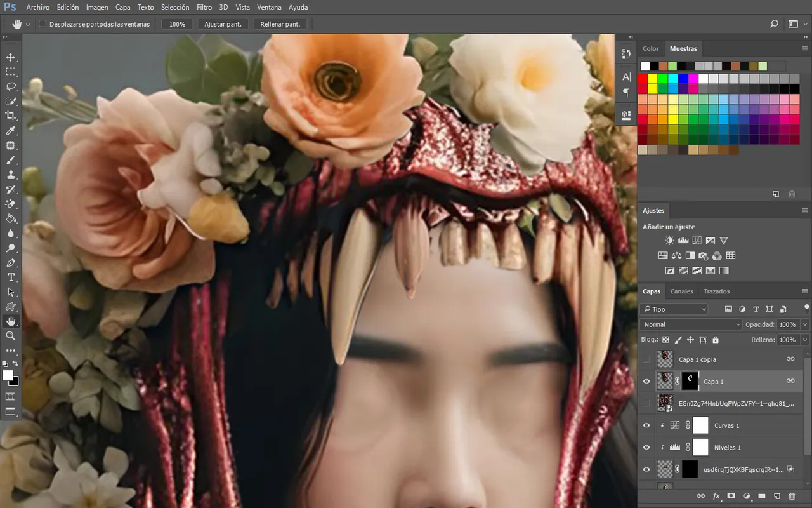Hide the Niveles 1 layer

point(646,447)
